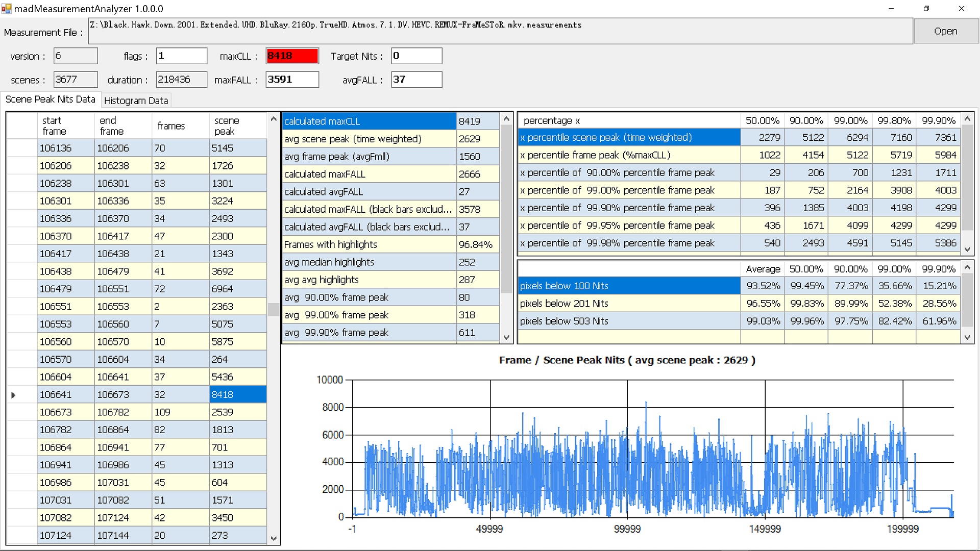The width and height of the screenshot is (980, 551).
Task: Click the Average column header
Action: coord(763,269)
